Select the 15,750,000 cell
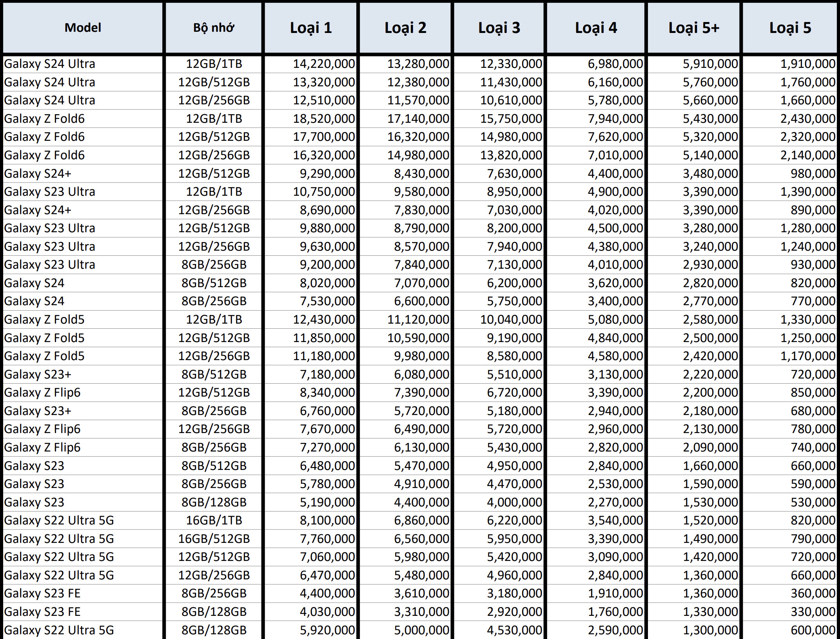Viewport: 840px width, 639px height. pyautogui.click(x=499, y=118)
